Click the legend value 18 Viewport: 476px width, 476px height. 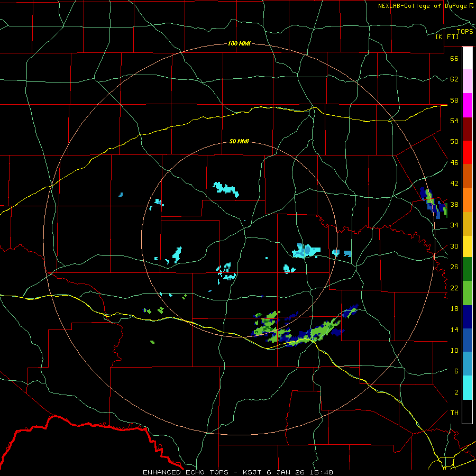click(454, 309)
